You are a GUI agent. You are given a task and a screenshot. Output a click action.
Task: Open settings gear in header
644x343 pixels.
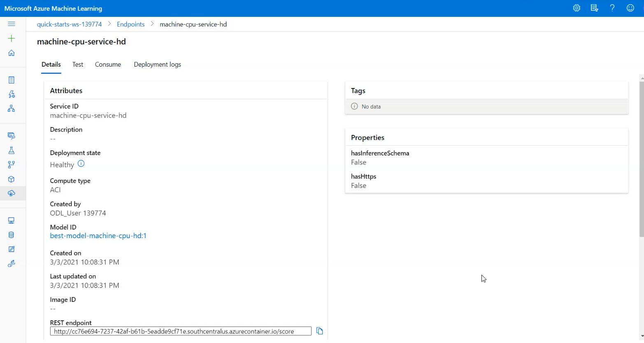coord(577,8)
